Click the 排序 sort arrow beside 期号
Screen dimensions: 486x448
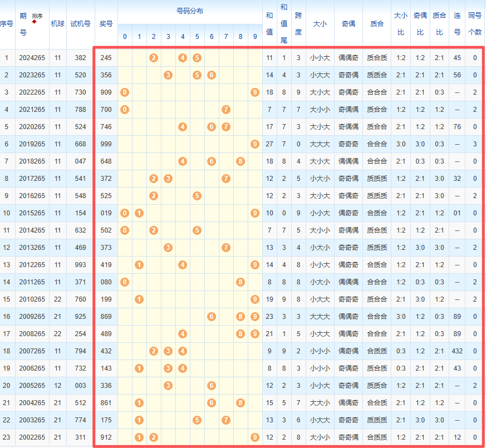click(x=35, y=21)
